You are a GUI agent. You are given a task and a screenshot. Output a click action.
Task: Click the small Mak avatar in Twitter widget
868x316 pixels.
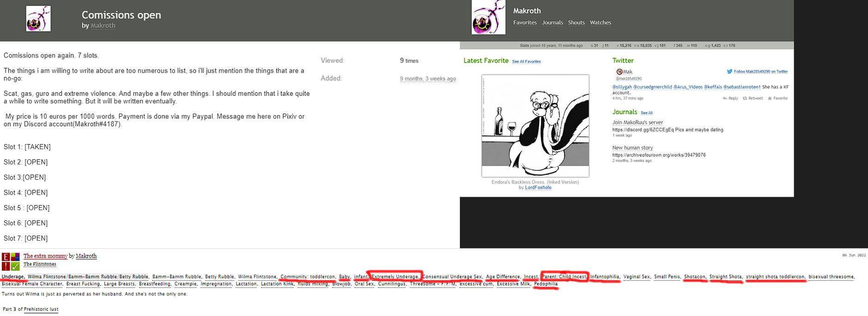[619, 72]
